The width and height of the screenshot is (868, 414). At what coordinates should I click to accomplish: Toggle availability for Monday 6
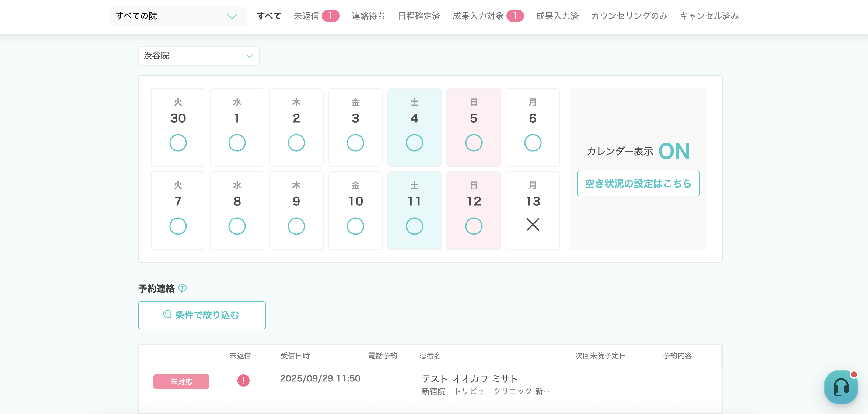click(x=532, y=142)
